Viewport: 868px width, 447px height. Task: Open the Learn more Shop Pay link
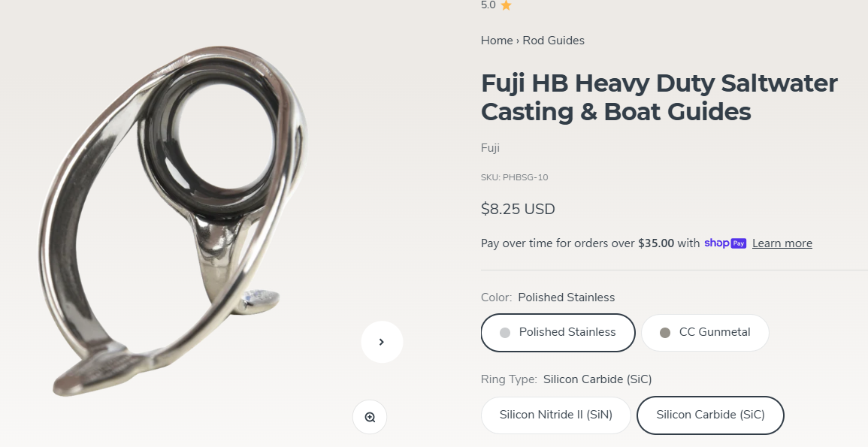(x=782, y=243)
